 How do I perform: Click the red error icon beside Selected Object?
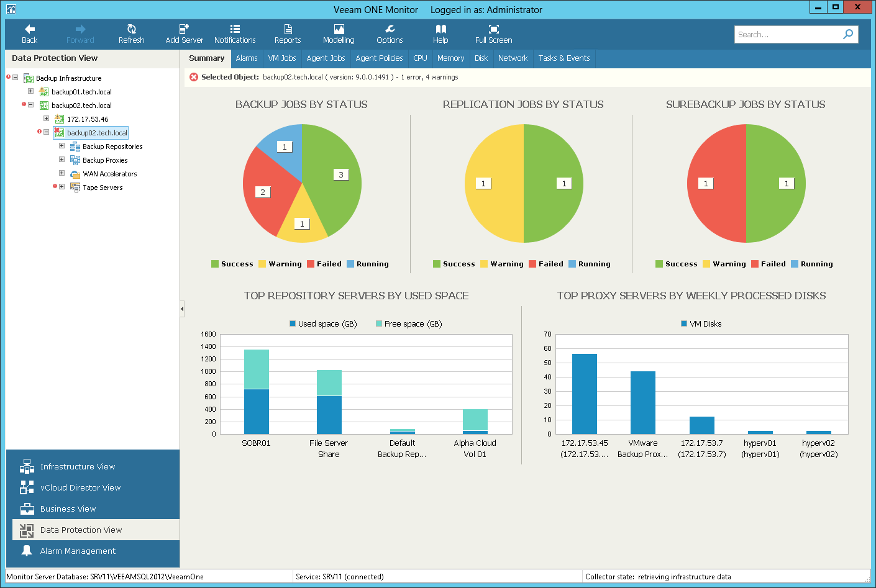click(x=194, y=77)
